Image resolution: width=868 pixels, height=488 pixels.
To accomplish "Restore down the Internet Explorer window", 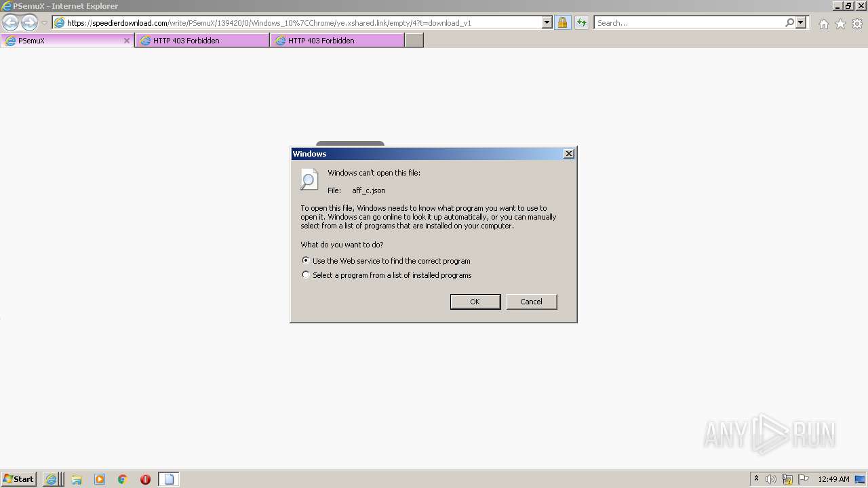I will (x=848, y=5).
